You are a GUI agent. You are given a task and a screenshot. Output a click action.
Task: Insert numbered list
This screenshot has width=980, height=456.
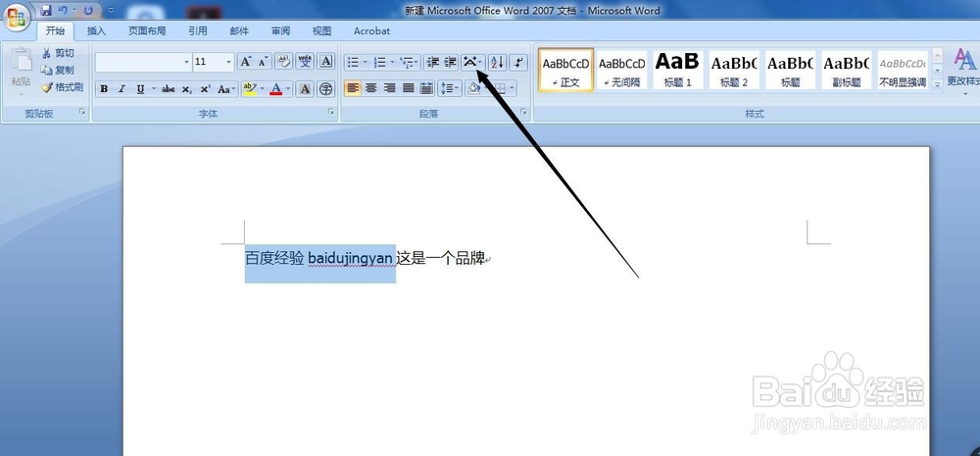point(378,62)
